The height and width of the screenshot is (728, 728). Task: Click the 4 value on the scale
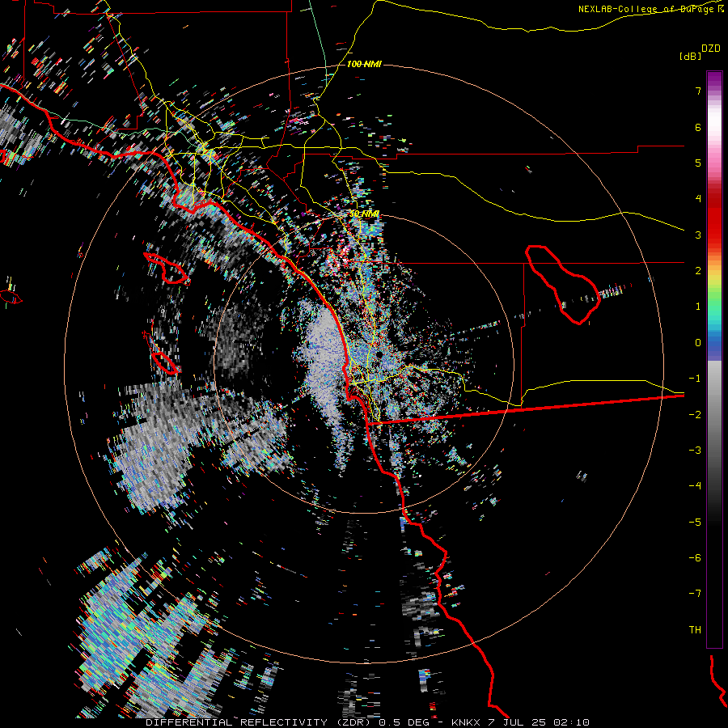pyautogui.click(x=698, y=199)
